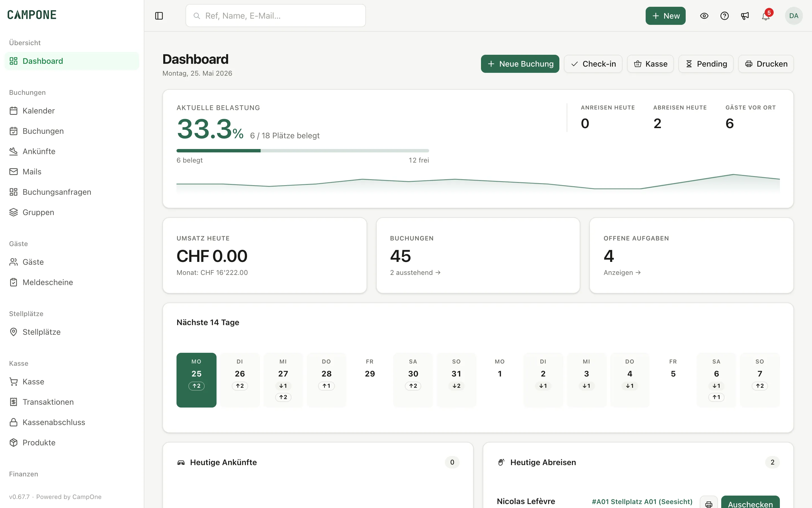Open Buchungsanfragen sidebar item

coord(72,192)
